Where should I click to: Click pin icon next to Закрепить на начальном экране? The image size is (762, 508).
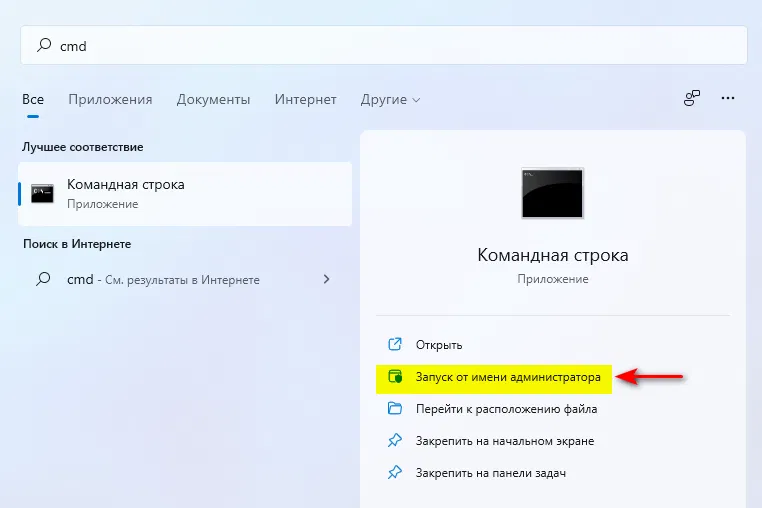pos(395,440)
